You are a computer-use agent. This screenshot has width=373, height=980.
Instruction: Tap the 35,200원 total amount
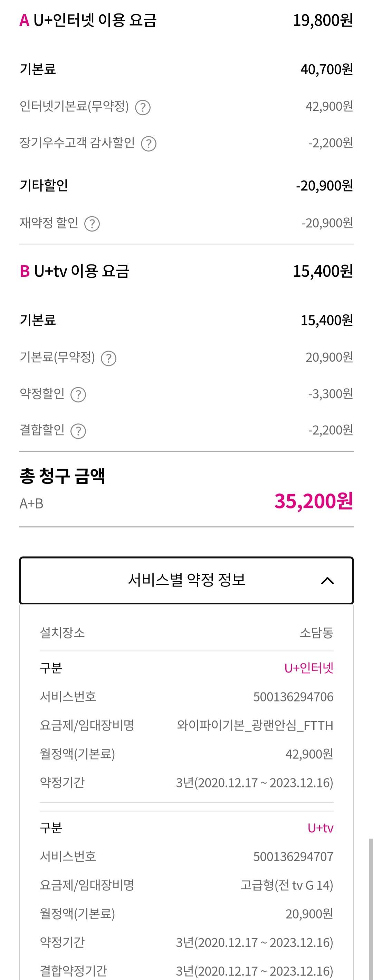coord(314,501)
